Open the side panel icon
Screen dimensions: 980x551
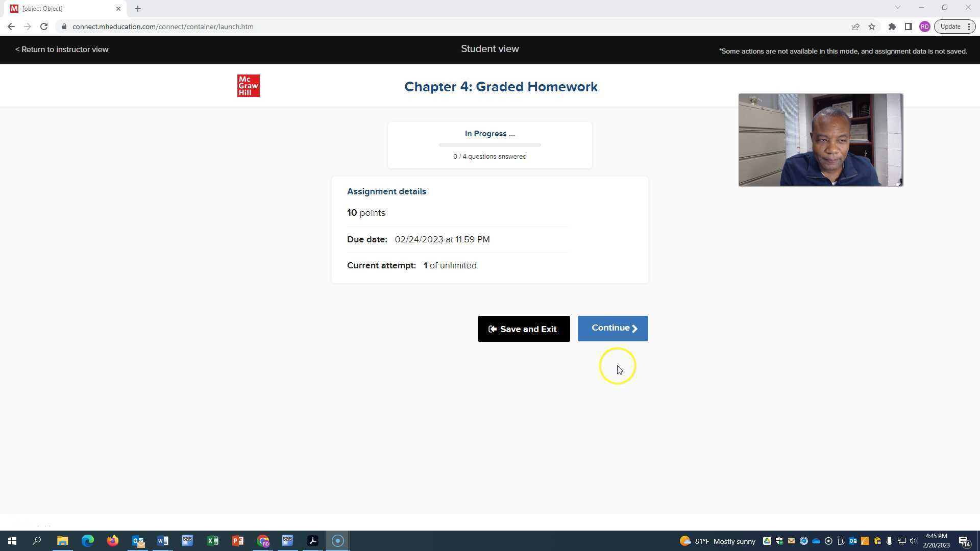click(x=909, y=26)
